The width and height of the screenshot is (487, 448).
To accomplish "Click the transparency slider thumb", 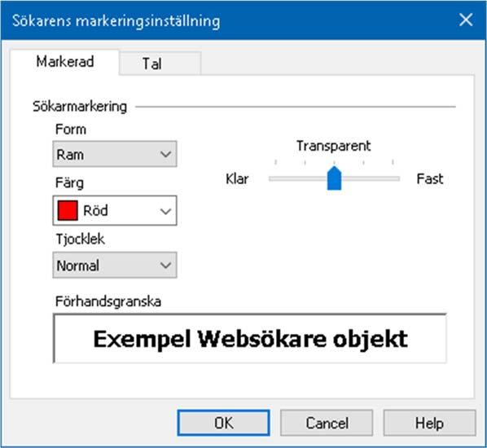I will pyautogui.click(x=334, y=178).
